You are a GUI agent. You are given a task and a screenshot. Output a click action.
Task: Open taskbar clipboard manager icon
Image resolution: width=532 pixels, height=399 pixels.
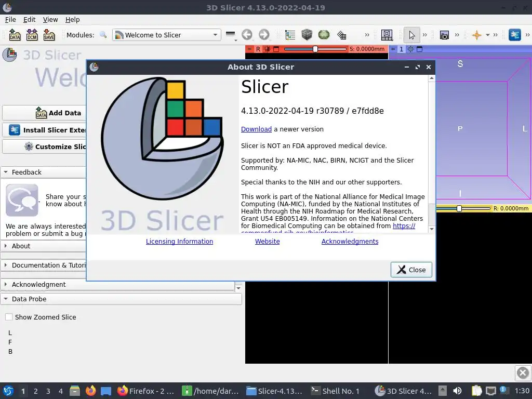tap(476, 391)
